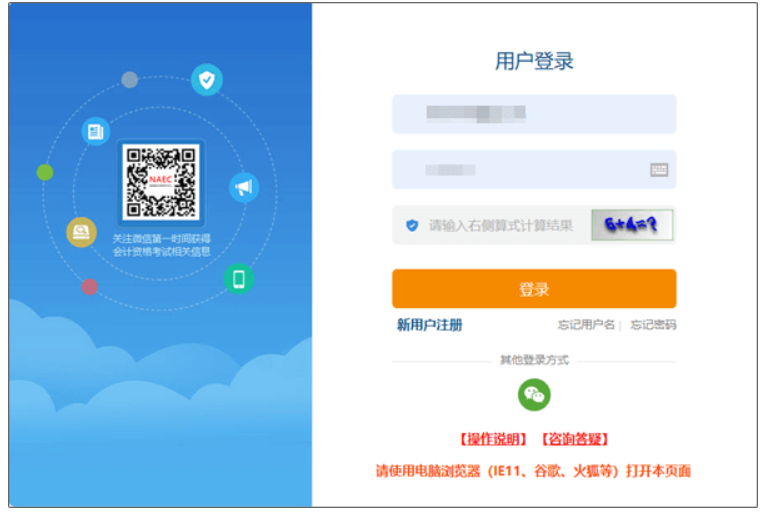Click the 忘记用户名 link
The image size is (769, 515).
[x=586, y=325]
